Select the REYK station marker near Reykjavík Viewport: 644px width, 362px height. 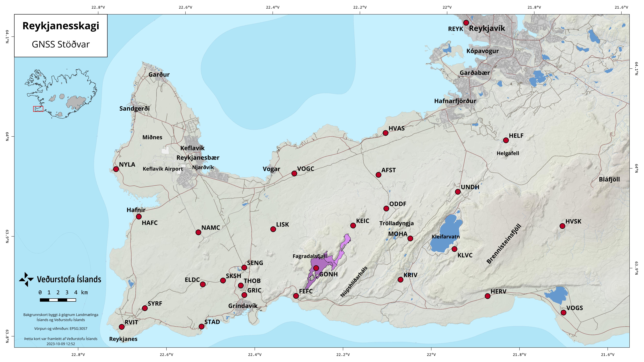click(x=466, y=23)
